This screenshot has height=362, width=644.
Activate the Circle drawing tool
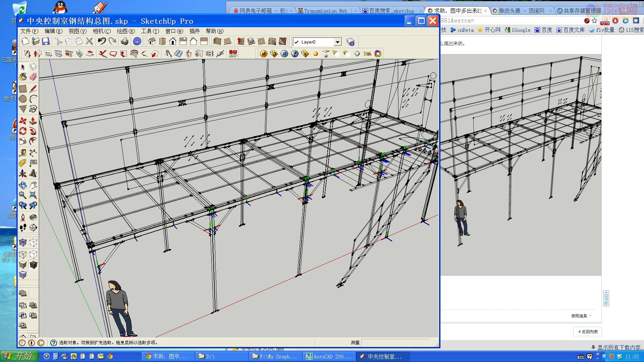(23, 99)
